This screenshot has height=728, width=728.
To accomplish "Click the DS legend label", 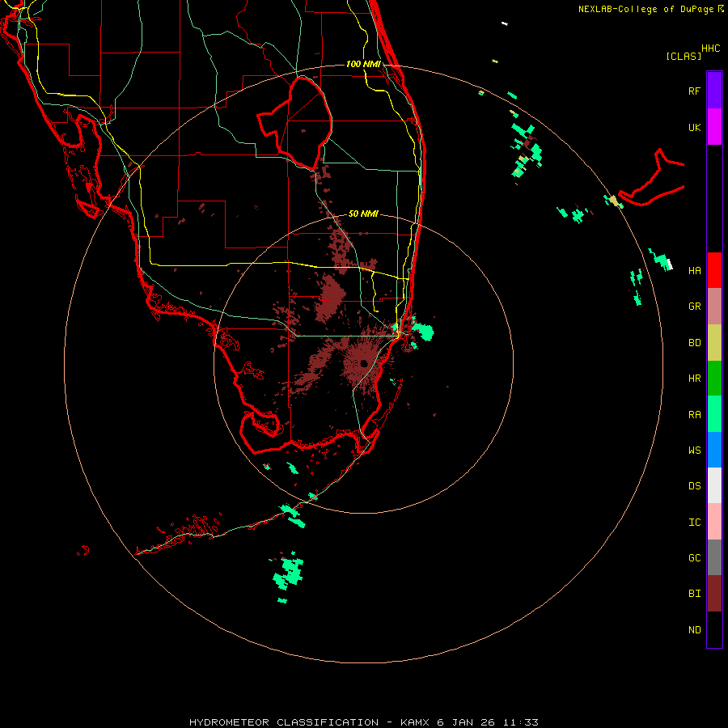I will [695, 485].
